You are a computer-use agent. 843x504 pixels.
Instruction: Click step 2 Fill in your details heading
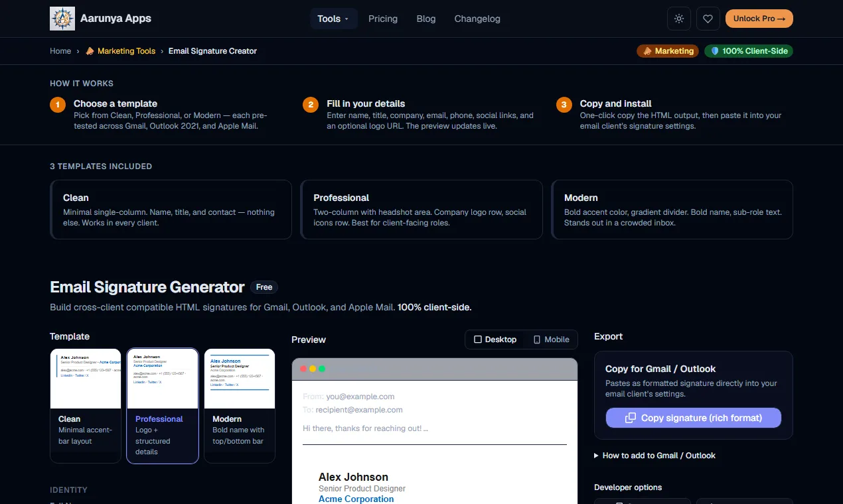pos(366,103)
